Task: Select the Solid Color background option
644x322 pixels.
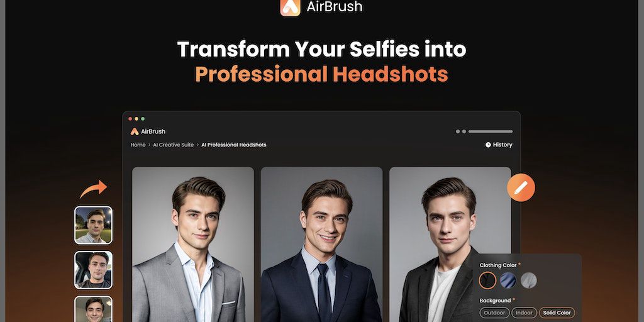Action: click(x=557, y=313)
